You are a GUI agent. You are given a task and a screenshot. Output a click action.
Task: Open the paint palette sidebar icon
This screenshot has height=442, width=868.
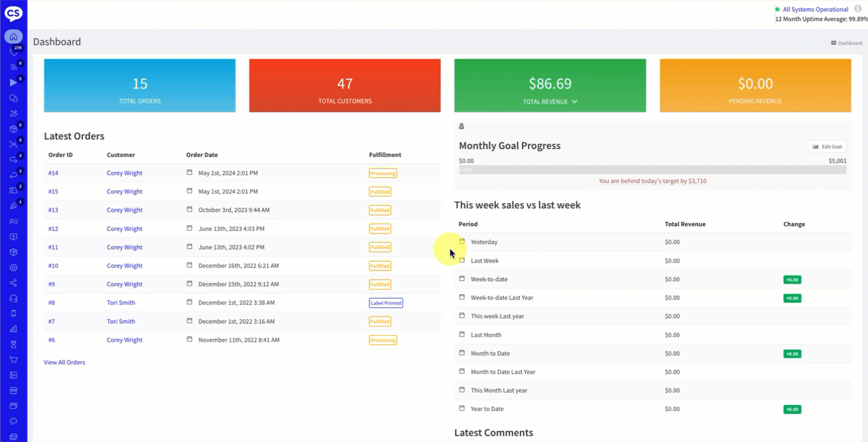coord(13,422)
